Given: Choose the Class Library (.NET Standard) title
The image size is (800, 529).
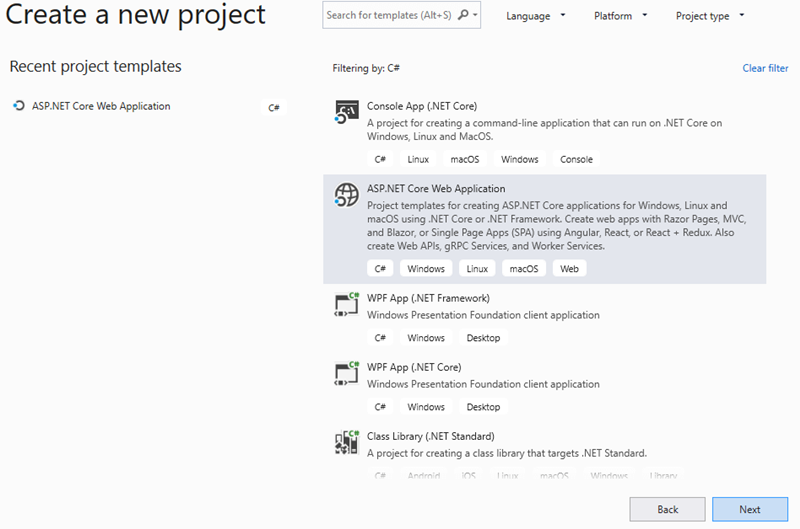Looking at the screenshot, I should (430, 436).
